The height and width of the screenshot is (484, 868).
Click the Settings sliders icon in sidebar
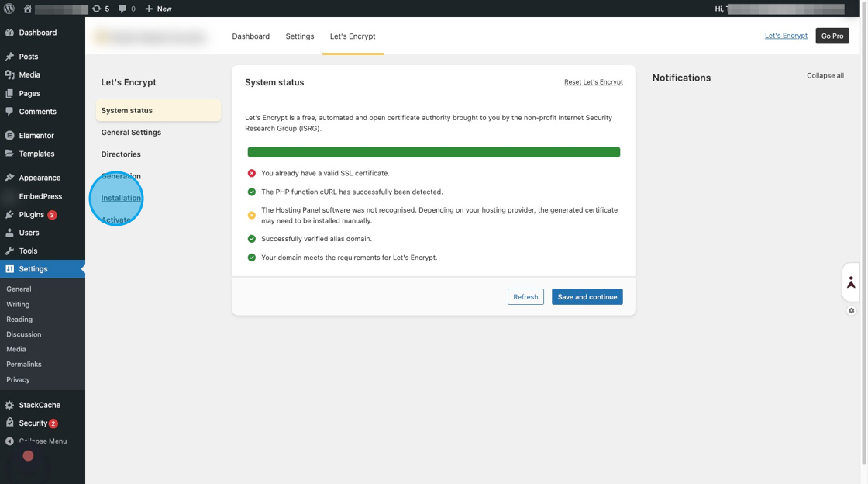pyautogui.click(x=9, y=268)
